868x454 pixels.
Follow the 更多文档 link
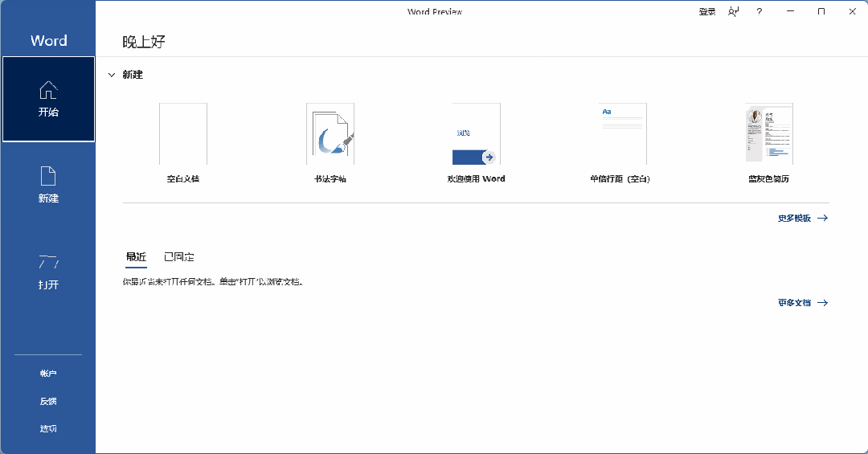point(803,303)
